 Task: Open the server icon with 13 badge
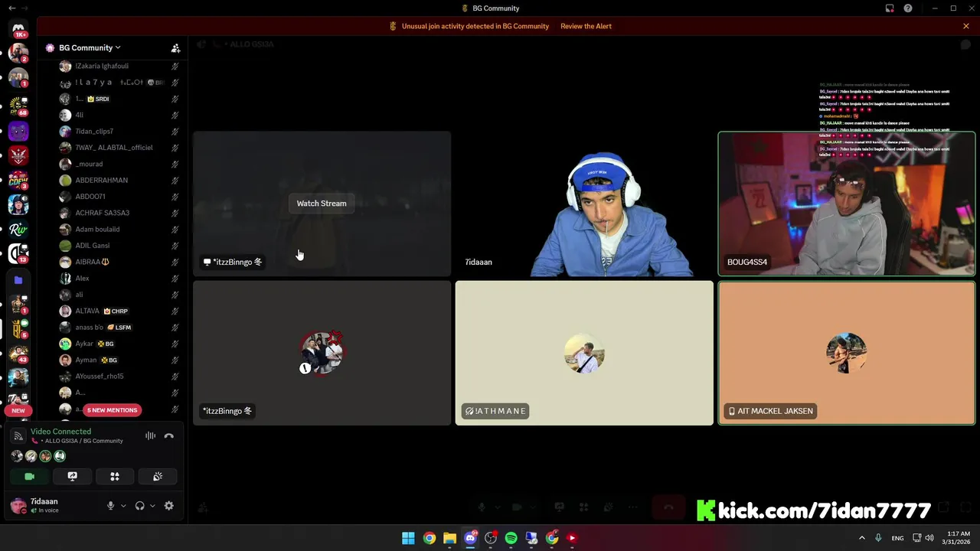tap(18, 253)
